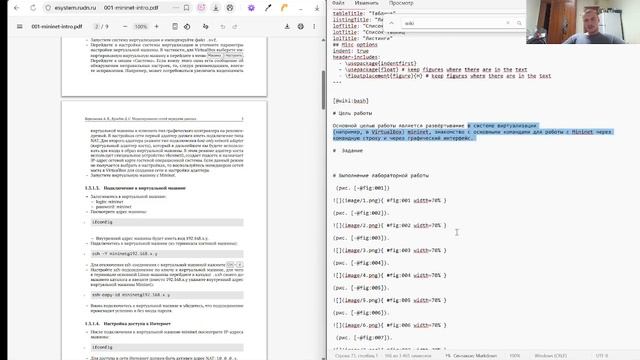Click '# Цель работы' heading in editor
The image size is (640, 360).
click(352, 113)
